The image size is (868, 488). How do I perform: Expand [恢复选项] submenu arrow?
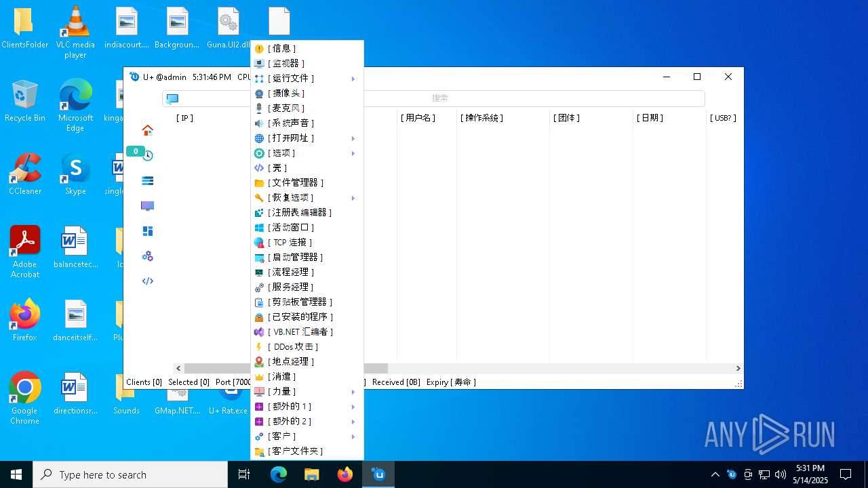[353, 198]
